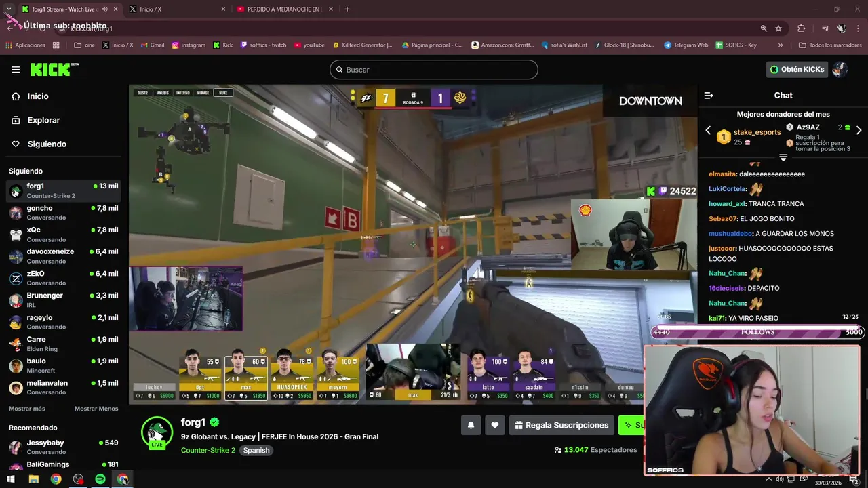Open the youTube bookmark
The height and width of the screenshot is (488, 868).
(309, 45)
